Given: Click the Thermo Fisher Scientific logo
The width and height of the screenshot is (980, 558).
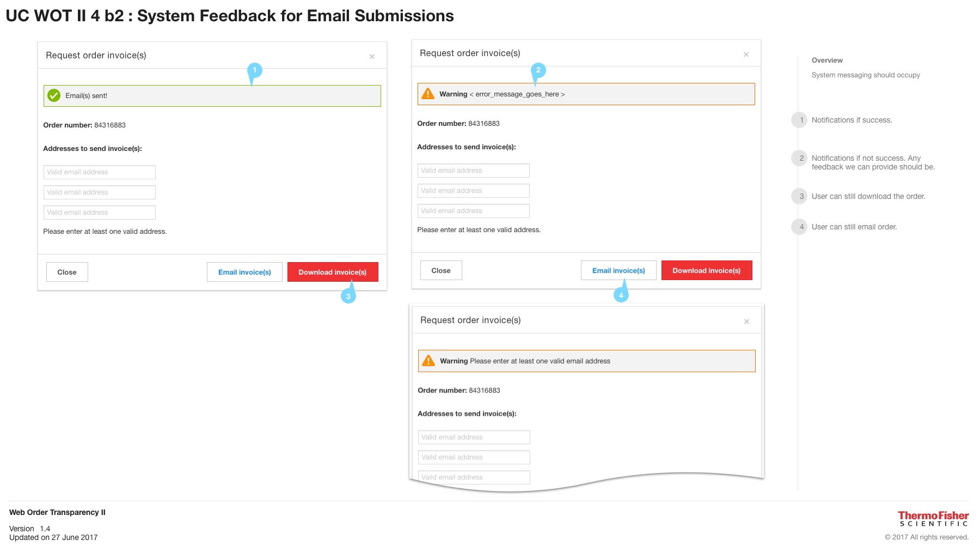Looking at the screenshot, I should tap(933, 519).
